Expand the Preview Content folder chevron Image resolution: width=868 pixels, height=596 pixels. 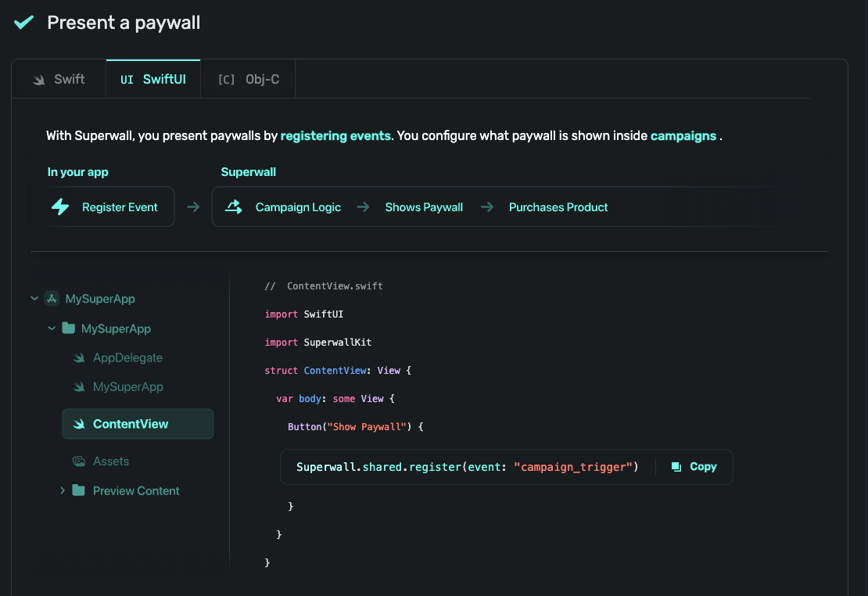pos(63,490)
